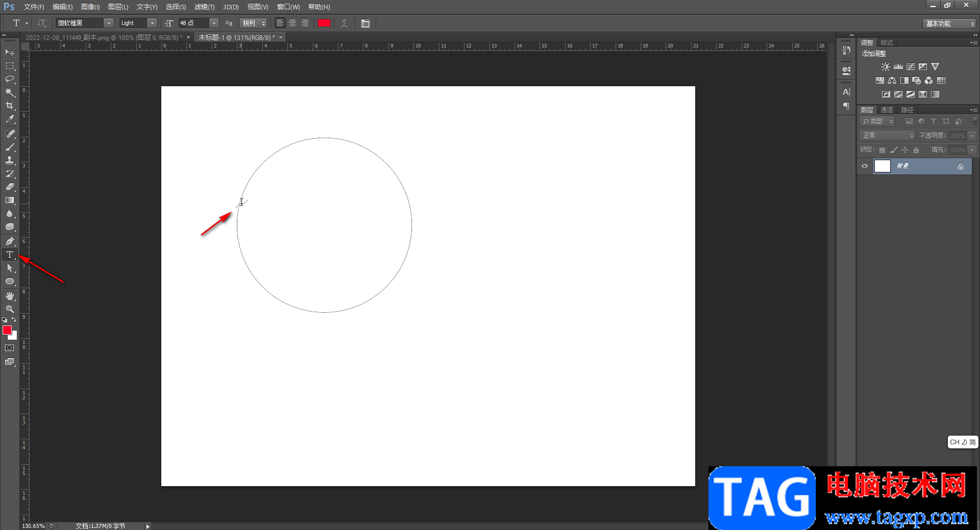The width and height of the screenshot is (980, 530).
Task: Select the Lasso tool
Action: [x=10, y=79]
